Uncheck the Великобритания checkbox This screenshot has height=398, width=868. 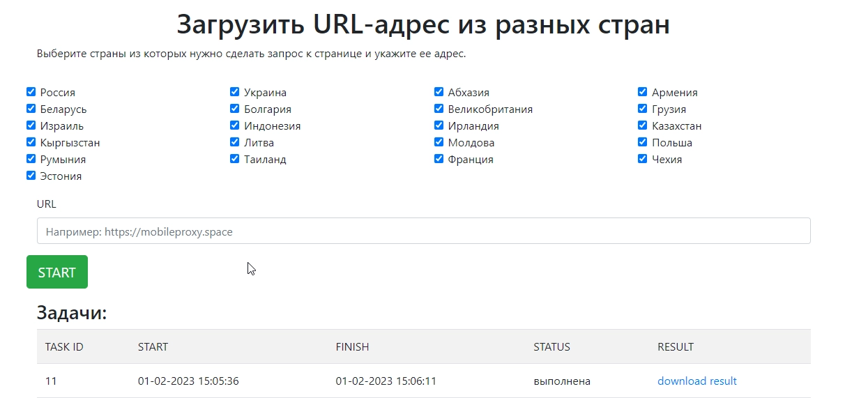click(439, 109)
